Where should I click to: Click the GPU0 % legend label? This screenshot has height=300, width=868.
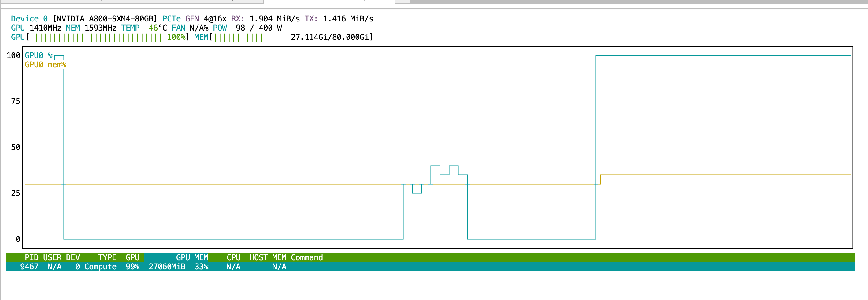pyautogui.click(x=39, y=55)
